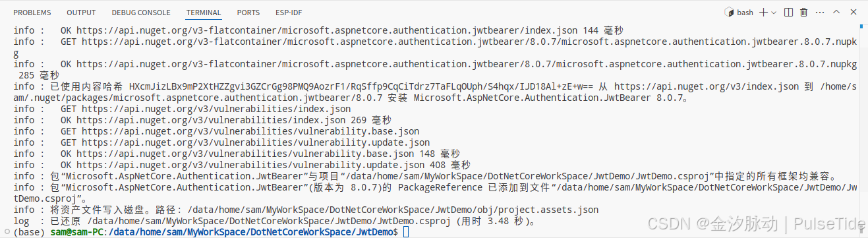Create a new terminal with plus icon
Screen dimensions: 868x238
764,13
